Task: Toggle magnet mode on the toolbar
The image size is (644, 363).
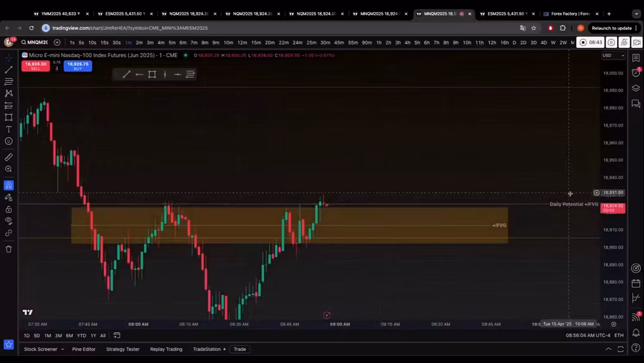Action: pos(8,185)
